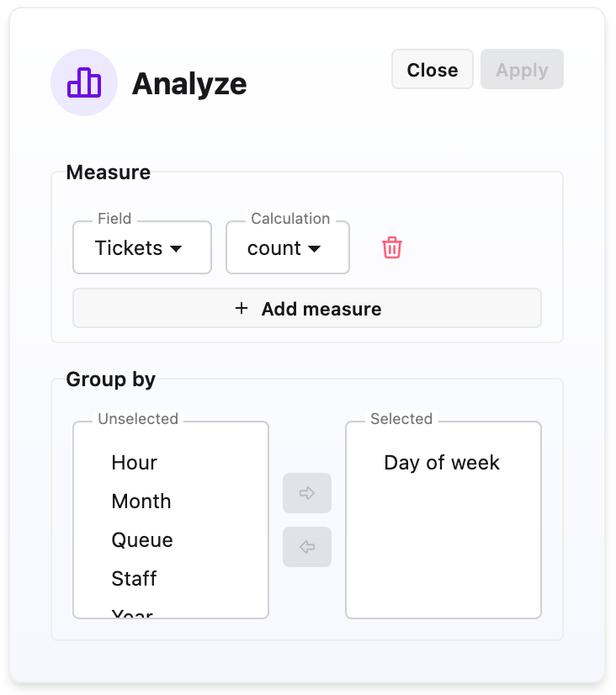Click the Apply button
Image resolution: width=616 pixels, height=695 pixels.
point(522,69)
